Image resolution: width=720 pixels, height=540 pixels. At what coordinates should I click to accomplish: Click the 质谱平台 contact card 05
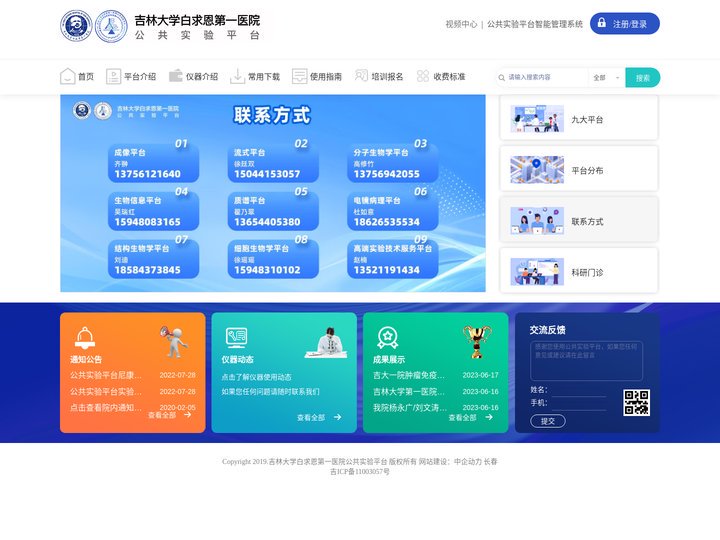pos(273,211)
